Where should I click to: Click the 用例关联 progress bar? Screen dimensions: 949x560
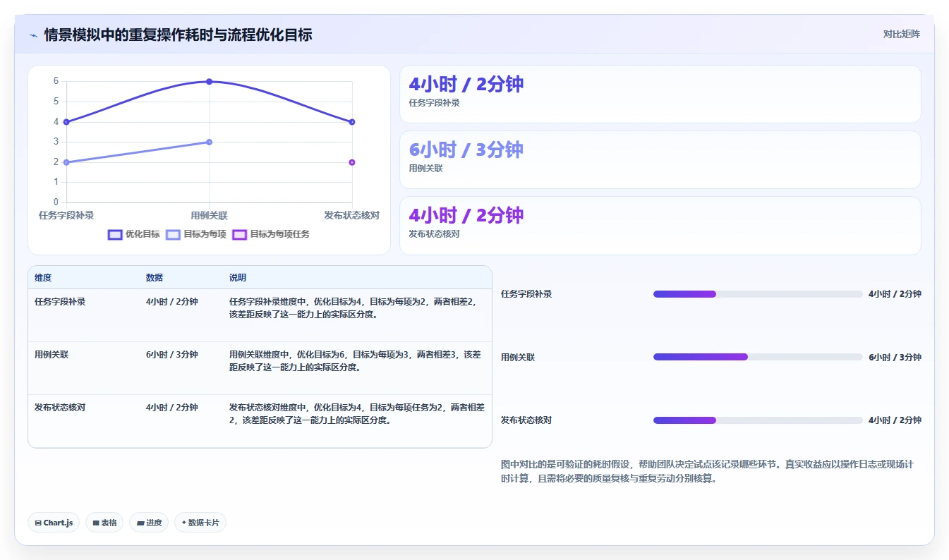(x=758, y=357)
